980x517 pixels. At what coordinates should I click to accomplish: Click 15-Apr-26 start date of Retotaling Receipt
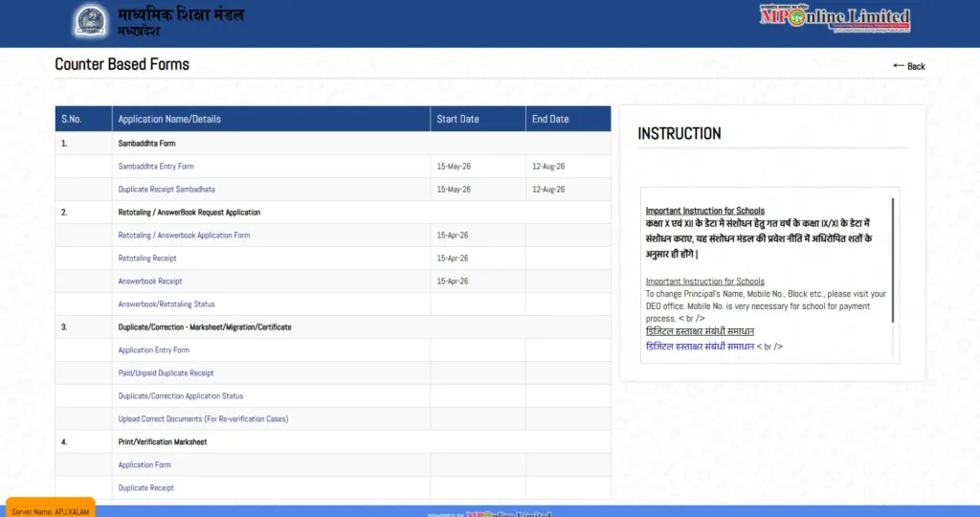[453, 258]
